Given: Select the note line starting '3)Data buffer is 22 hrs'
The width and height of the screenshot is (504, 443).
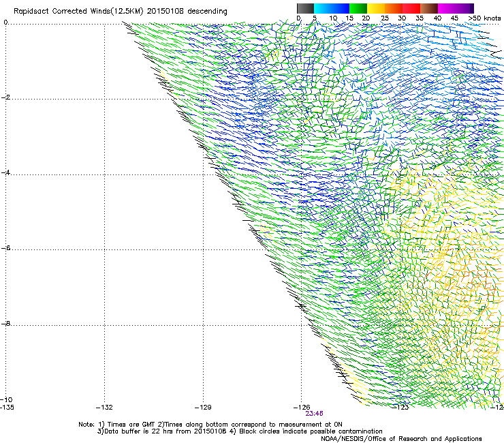Looking at the screenshot, I should click(240, 431).
